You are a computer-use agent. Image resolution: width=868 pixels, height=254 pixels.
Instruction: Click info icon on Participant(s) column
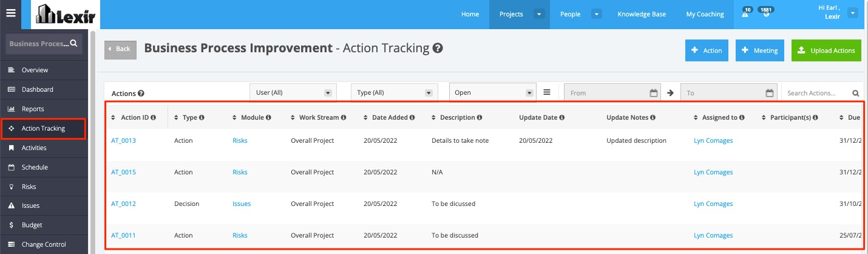pyautogui.click(x=816, y=117)
